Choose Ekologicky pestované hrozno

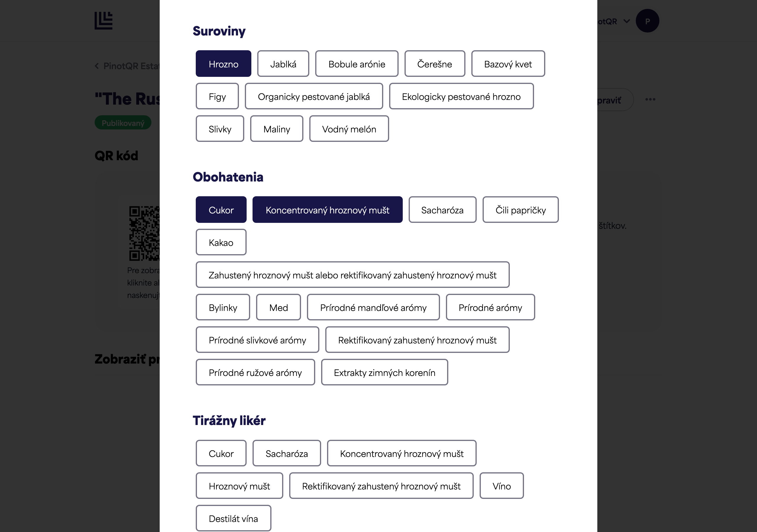point(461,96)
